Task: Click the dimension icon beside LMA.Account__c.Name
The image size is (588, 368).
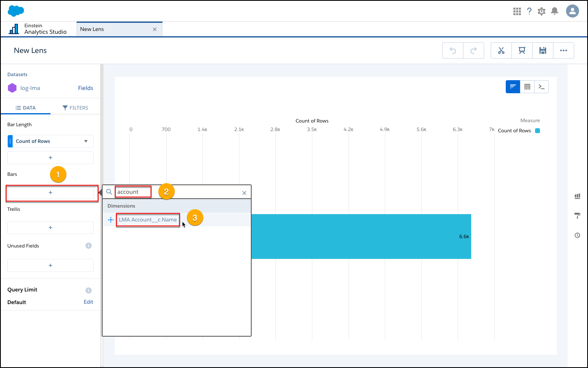Action: [x=111, y=220]
